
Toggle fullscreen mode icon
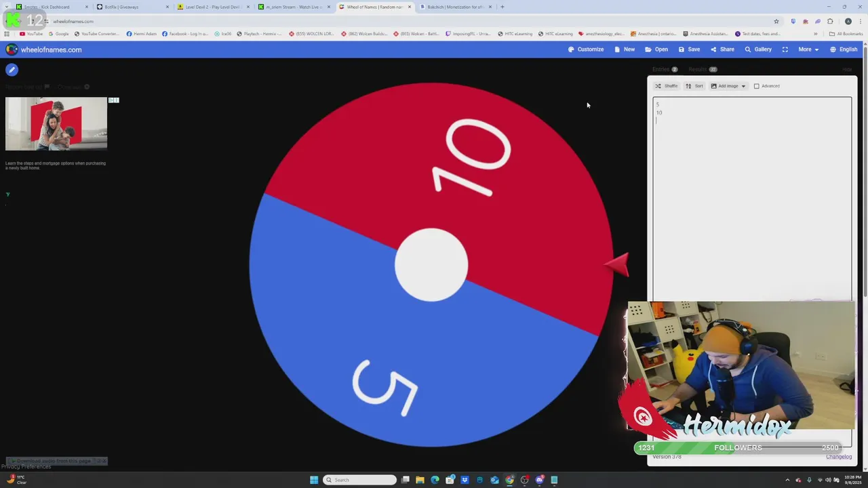pyautogui.click(x=785, y=49)
